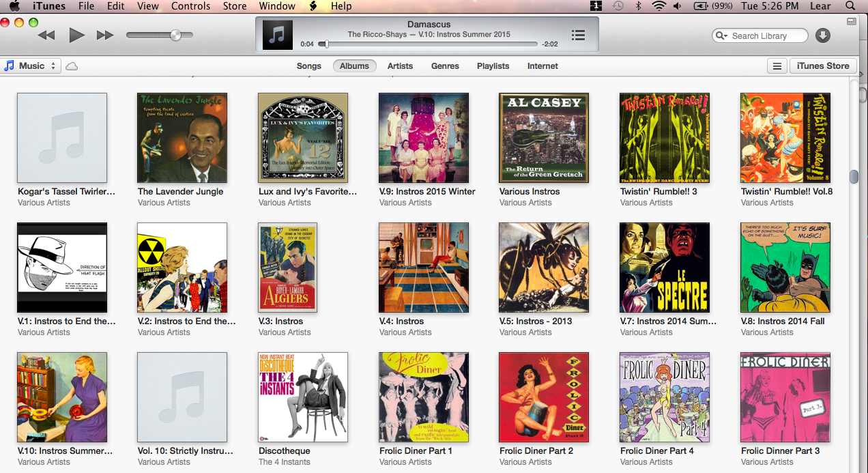Viewport: 868px width, 473px height.
Task: Open V.5: Instros - 2013 cover
Action: click(x=544, y=268)
